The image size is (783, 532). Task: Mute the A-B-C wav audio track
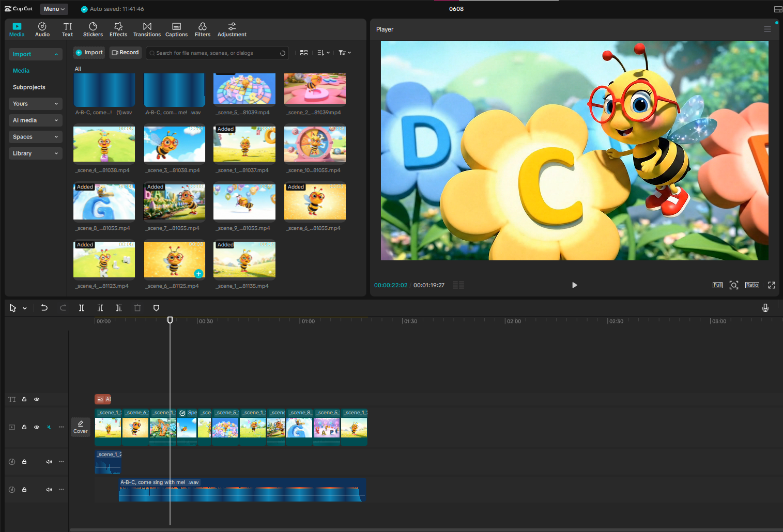tap(49, 490)
